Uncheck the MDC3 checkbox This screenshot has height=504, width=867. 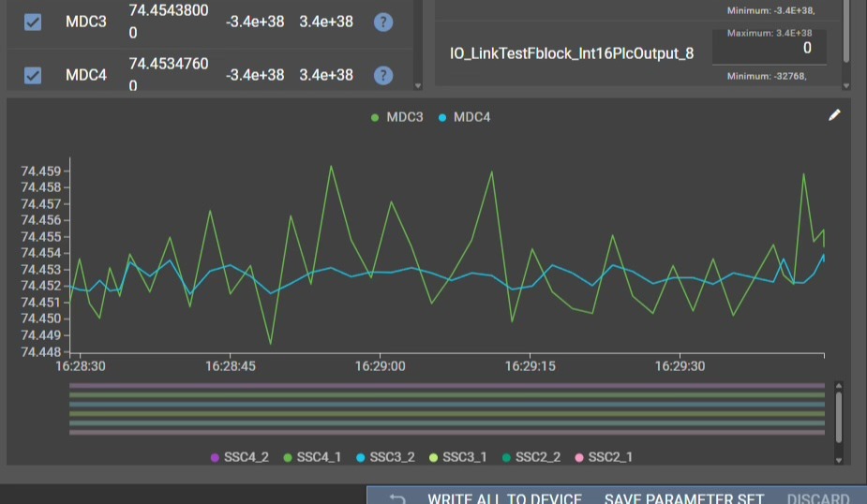coord(33,22)
